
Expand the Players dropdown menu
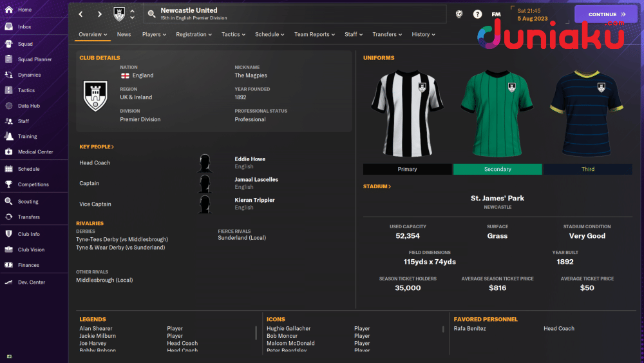pyautogui.click(x=154, y=35)
